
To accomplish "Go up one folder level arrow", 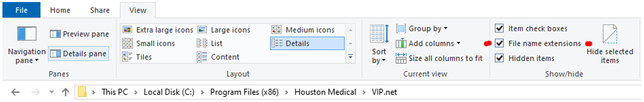I will [x=65, y=92].
